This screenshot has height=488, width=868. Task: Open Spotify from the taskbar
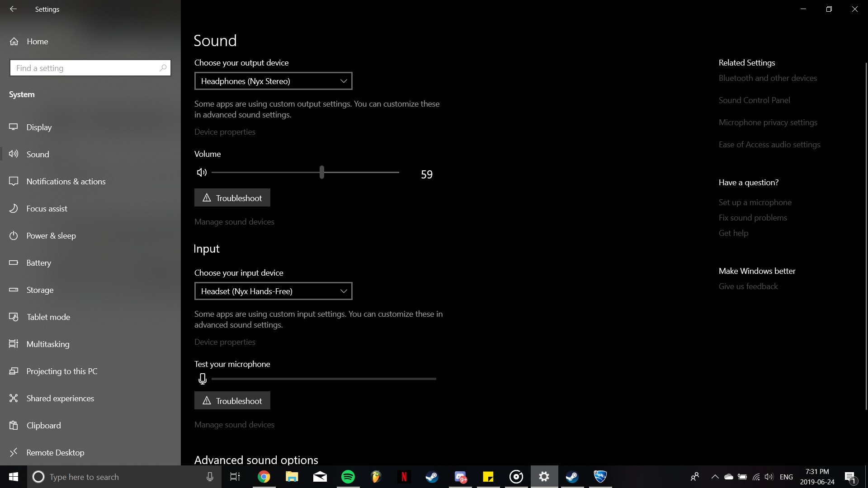coord(348,477)
